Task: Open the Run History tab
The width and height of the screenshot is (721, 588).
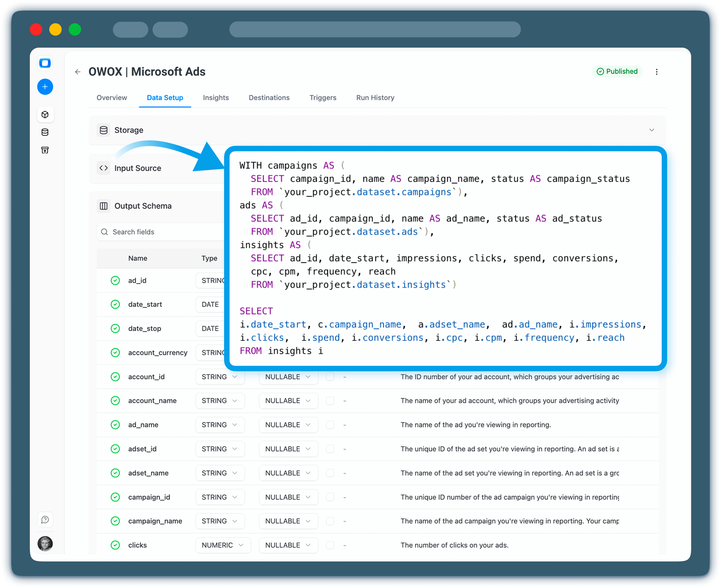Action: coord(375,97)
